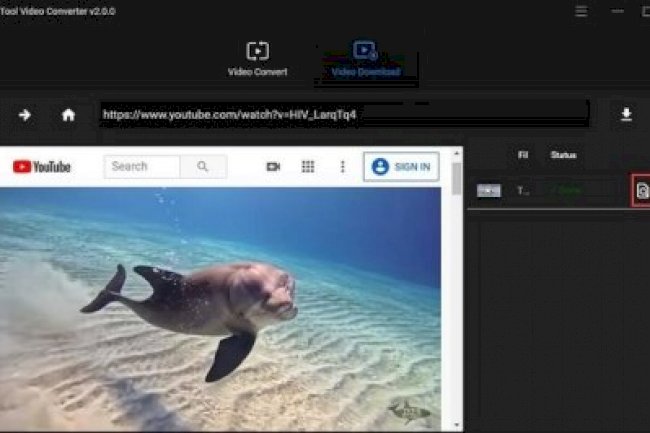650x433 pixels.
Task: Click the Status column header
Action: point(563,155)
